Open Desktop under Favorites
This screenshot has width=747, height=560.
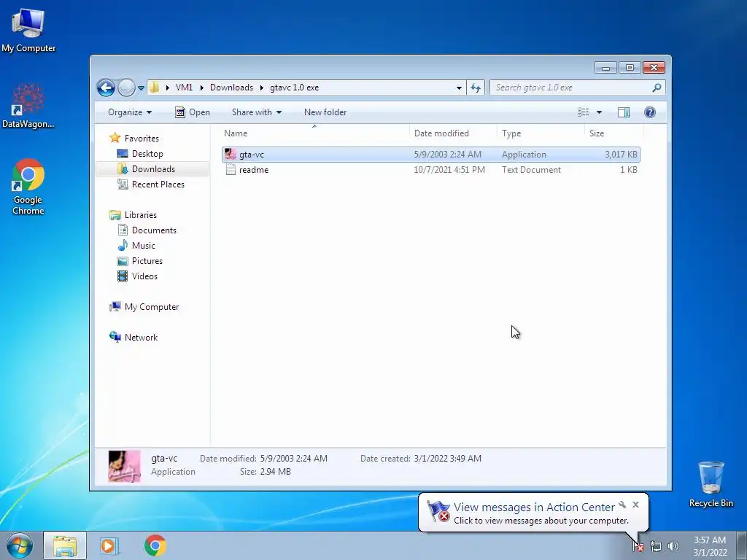(147, 154)
